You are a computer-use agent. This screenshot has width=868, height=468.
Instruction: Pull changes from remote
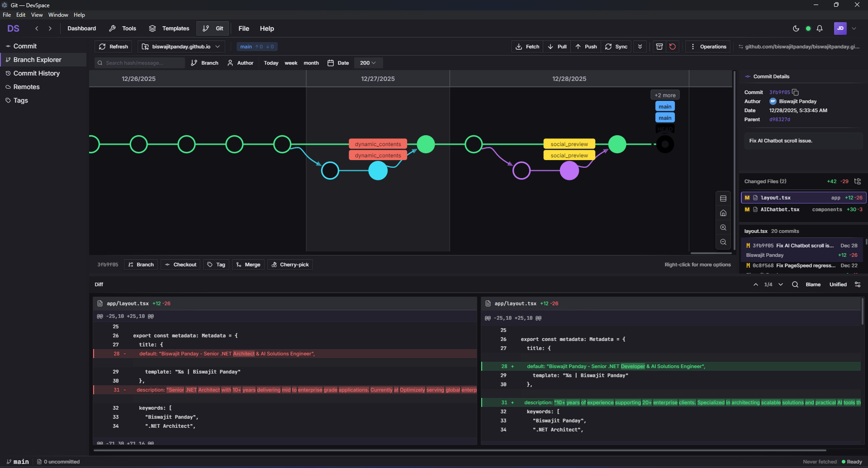click(557, 47)
